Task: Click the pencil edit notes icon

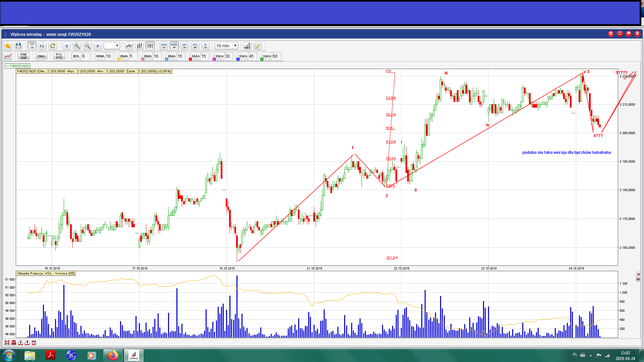Action: [258, 46]
